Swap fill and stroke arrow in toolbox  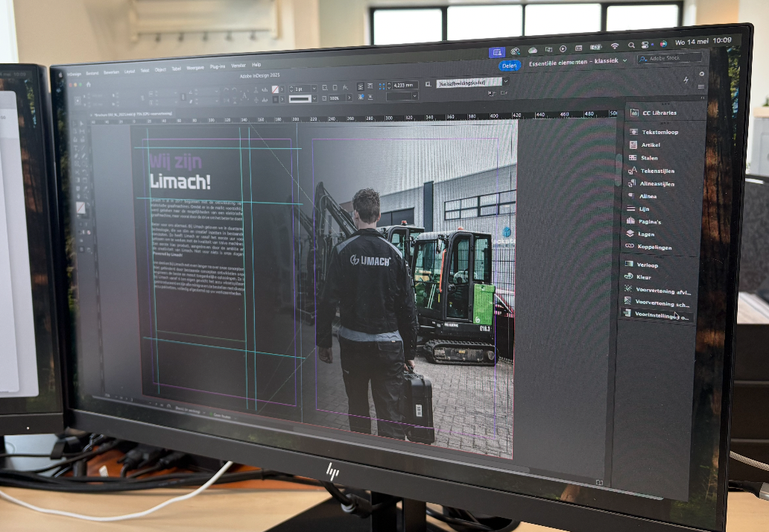tap(88, 204)
